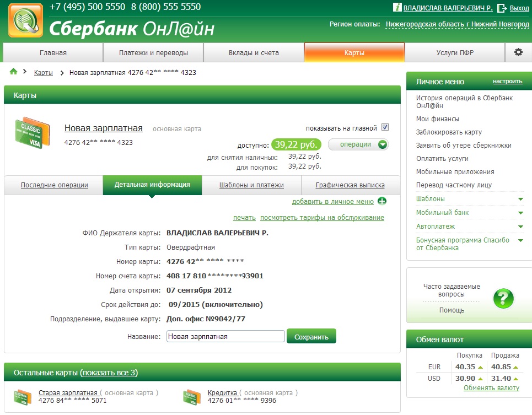The width and height of the screenshot is (532, 415).
Task: Switch to the Шаблоны и платежи tab
Action: pos(251,185)
